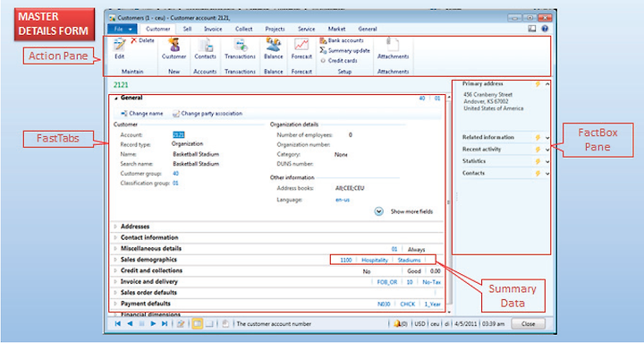Open the File menu dropdown

pyautogui.click(x=123, y=29)
